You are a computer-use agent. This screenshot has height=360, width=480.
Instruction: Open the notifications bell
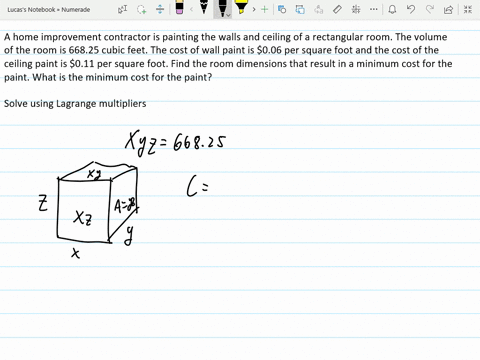pyautogui.click(x=392, y=9)
